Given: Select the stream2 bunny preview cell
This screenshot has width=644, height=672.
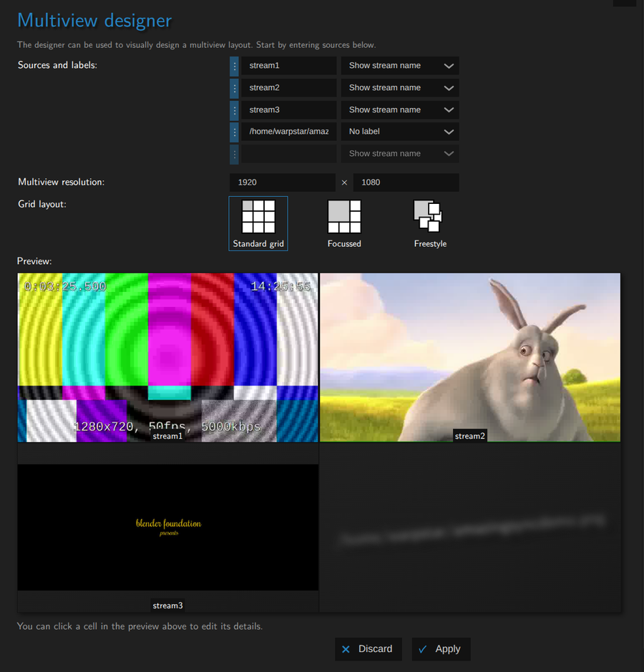Looking at the screenshot, I should click(x=470, y=357).
